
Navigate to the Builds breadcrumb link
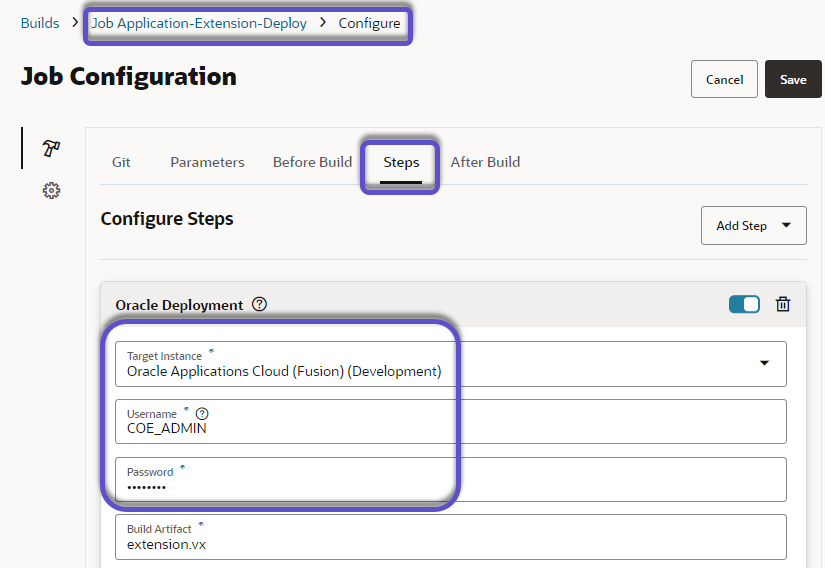[40, 23]
